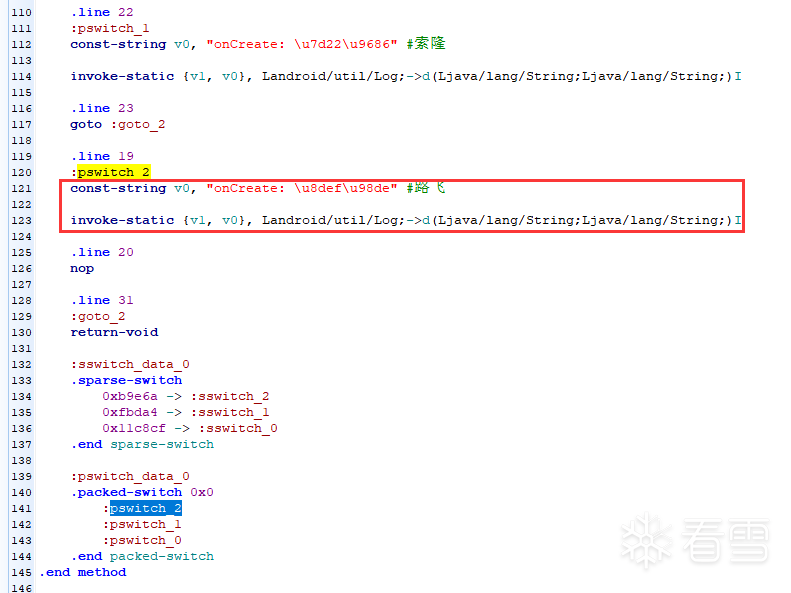Click the .sparse-switch directive

[126, 380]
